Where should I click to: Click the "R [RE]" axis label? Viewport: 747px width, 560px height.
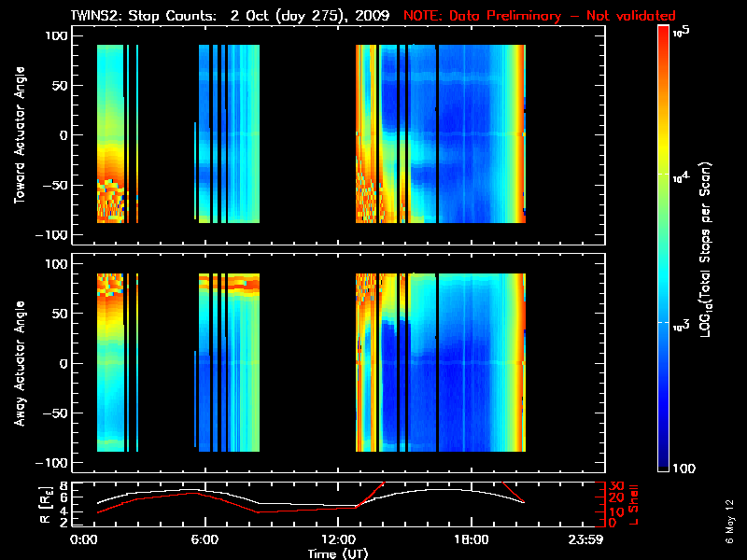click(46, 505)
